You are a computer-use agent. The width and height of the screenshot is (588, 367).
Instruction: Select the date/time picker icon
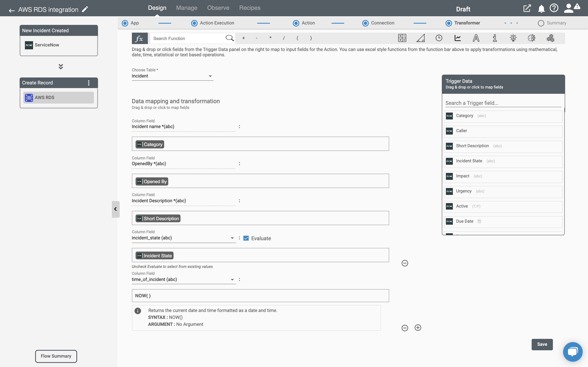pos(439,38)
